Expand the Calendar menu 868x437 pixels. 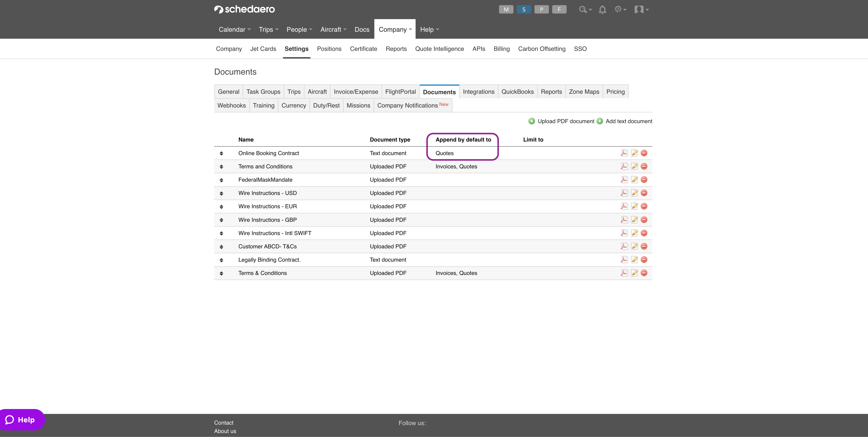coord(234,29)
